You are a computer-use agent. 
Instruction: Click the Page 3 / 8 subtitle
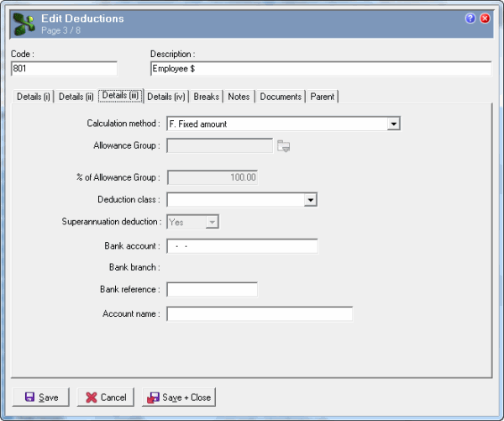tap(60, 30)
